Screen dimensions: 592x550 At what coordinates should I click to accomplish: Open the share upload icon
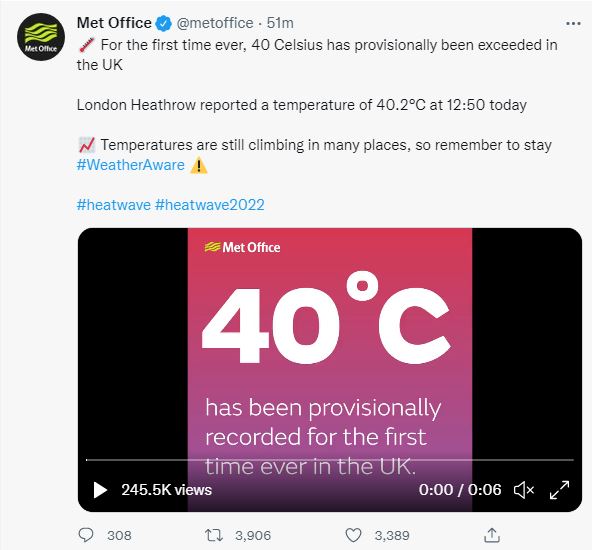pyautogui.click(x=492, y=535)
